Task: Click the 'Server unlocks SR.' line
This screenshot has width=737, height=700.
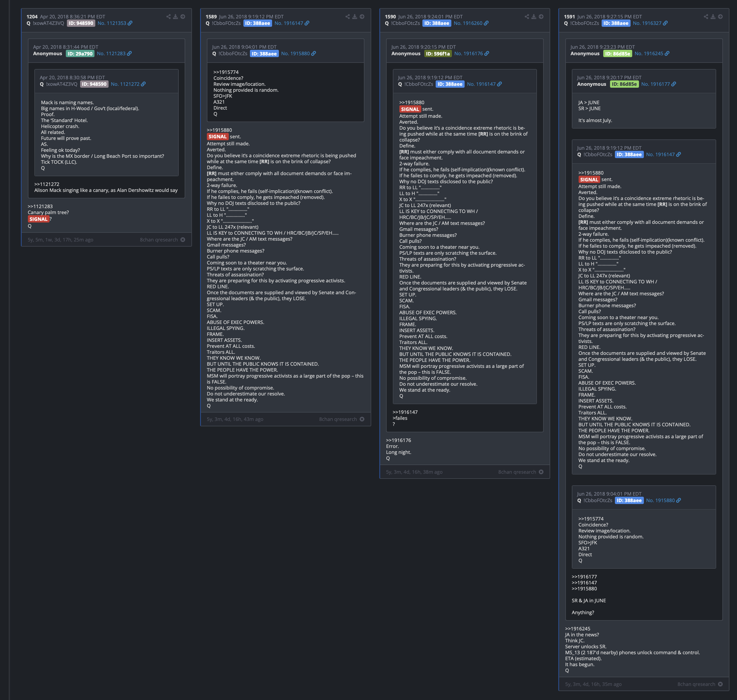Action: click(586, 647)
